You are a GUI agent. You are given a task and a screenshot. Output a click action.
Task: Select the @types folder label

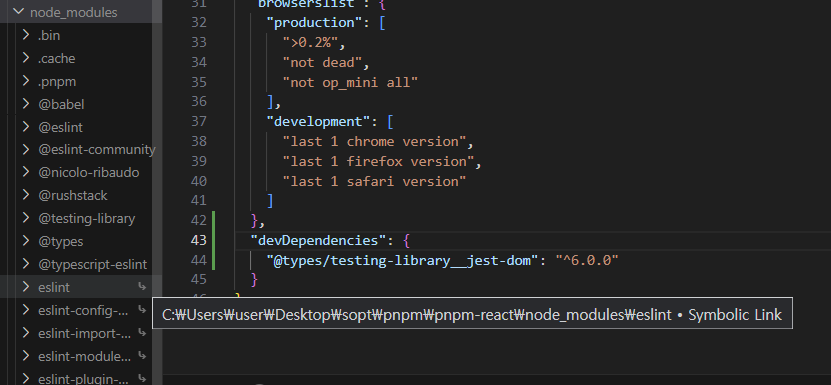coord(60,242)
